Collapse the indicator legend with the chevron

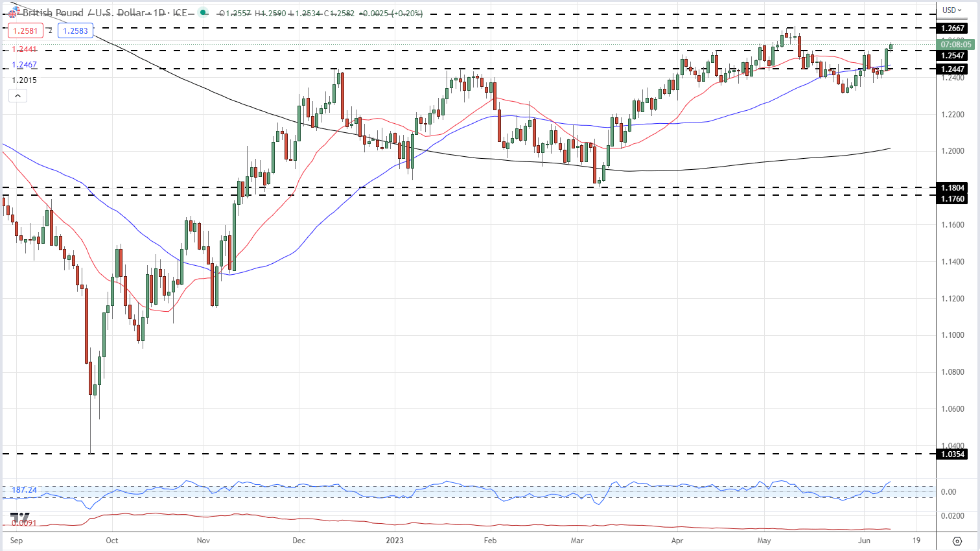(18, 96)
